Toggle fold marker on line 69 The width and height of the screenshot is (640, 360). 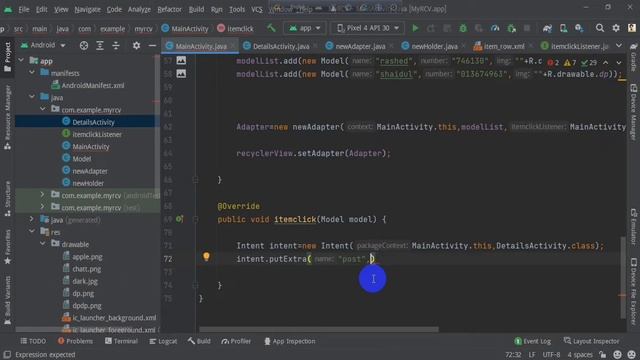pos(196,220)
